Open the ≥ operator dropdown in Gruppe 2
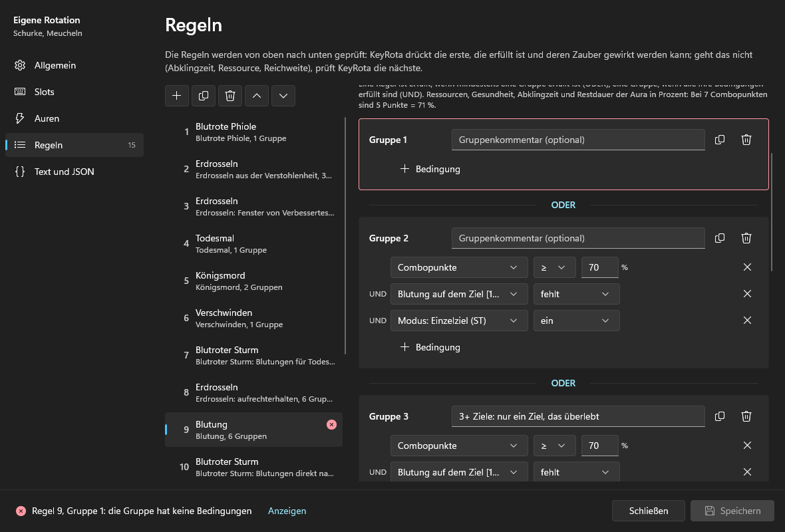 554,267
